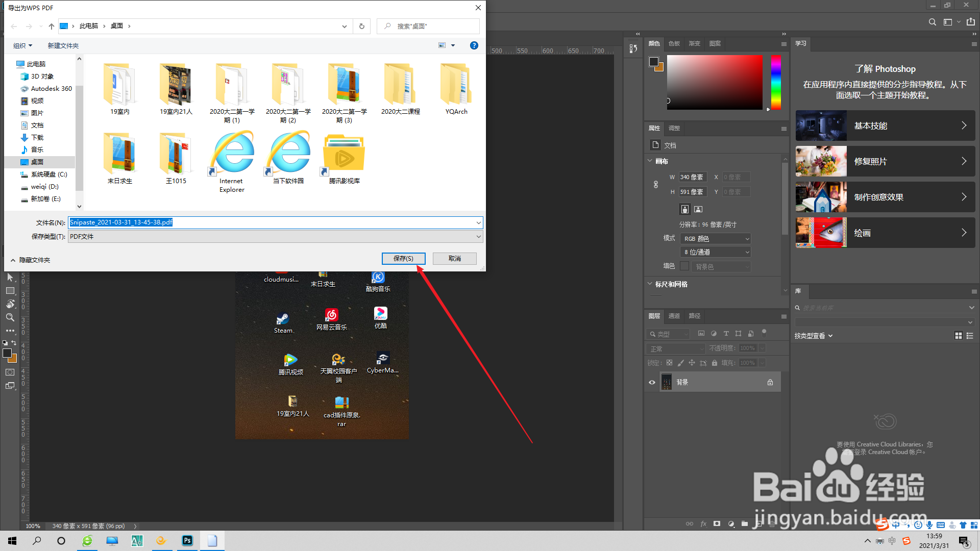Filter layers by type layers (T icon)
Image resolution: width=980 pixels, height=551 pixels.
(x=726, y=334)
